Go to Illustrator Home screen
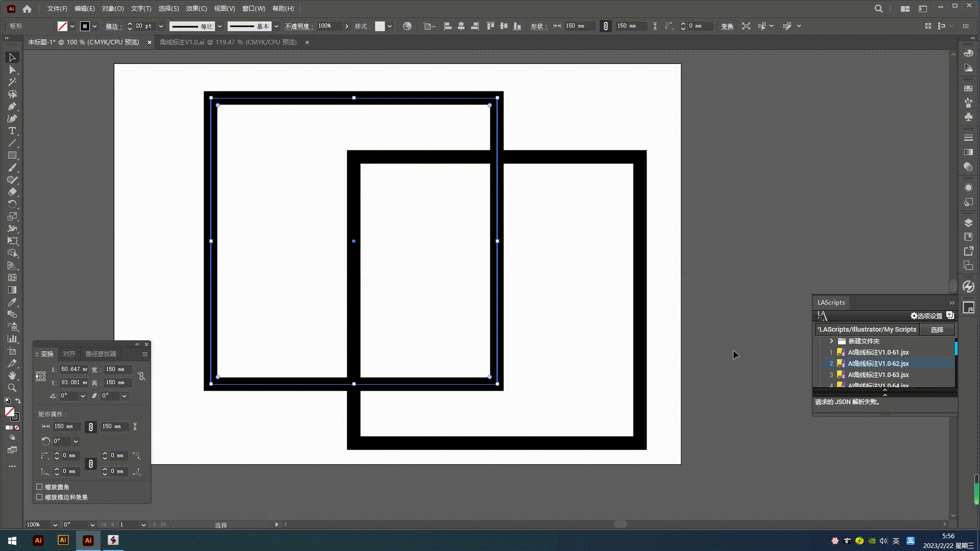Screen dimensions: 980x551 click(27, 9)
